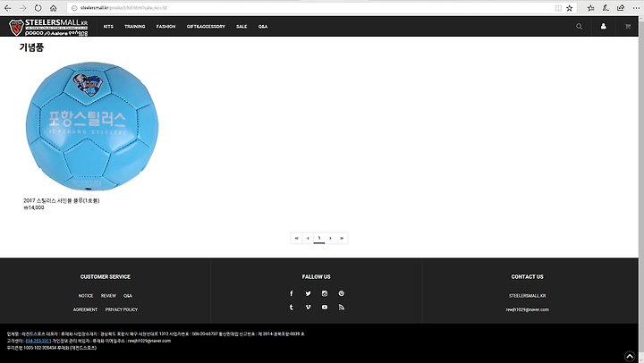Go to previous page in pagination

[x=308, y=238]
